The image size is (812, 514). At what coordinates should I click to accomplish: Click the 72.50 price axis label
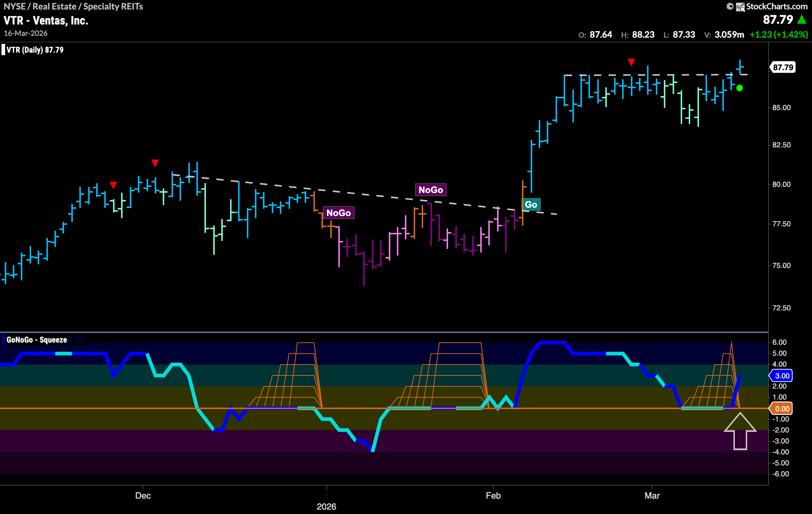pyautogui.click(x=782, y=308)
